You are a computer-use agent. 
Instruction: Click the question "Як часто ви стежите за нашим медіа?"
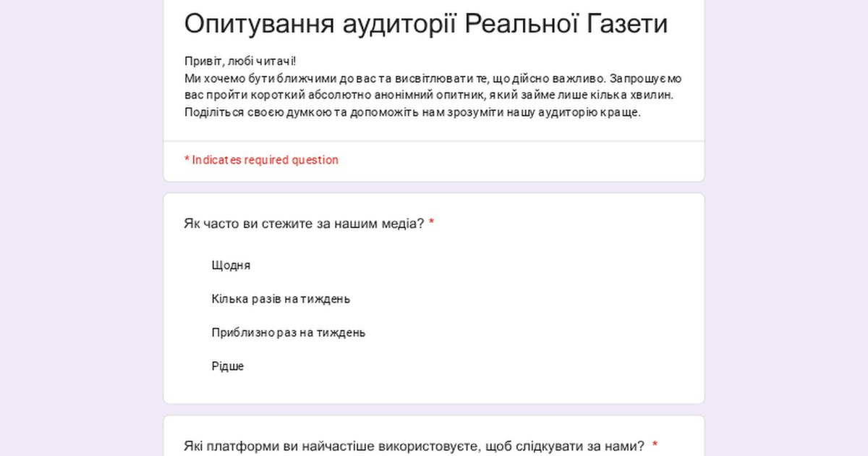[304, 224]
